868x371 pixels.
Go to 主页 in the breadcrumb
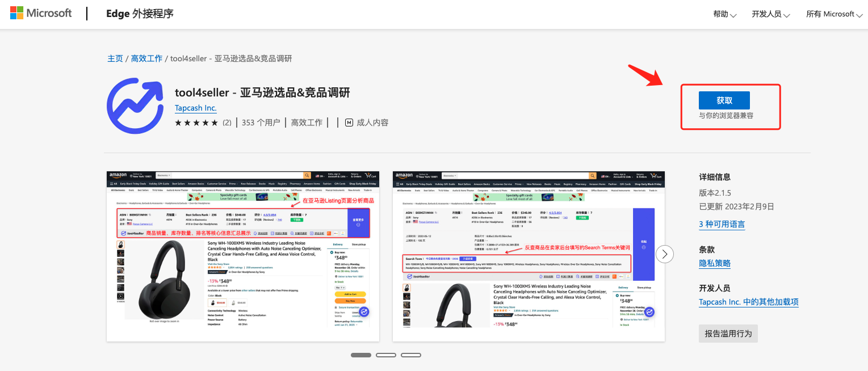[x=115, y=58]
